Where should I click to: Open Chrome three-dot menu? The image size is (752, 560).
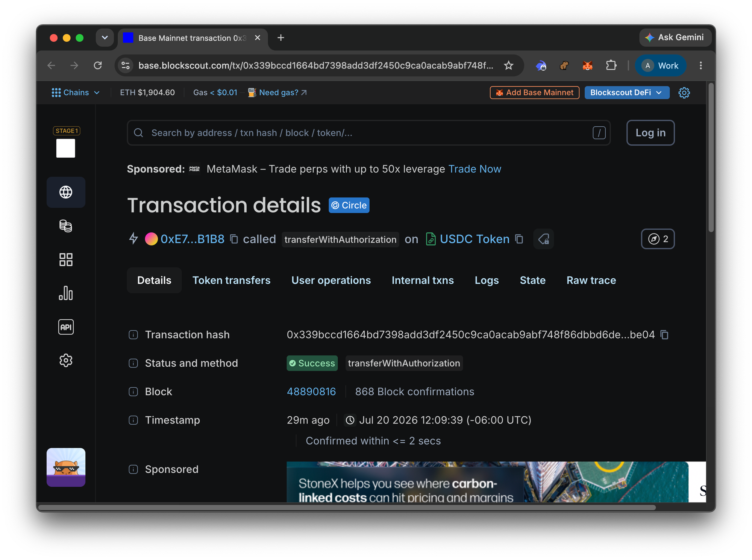(x=700, y=65)
